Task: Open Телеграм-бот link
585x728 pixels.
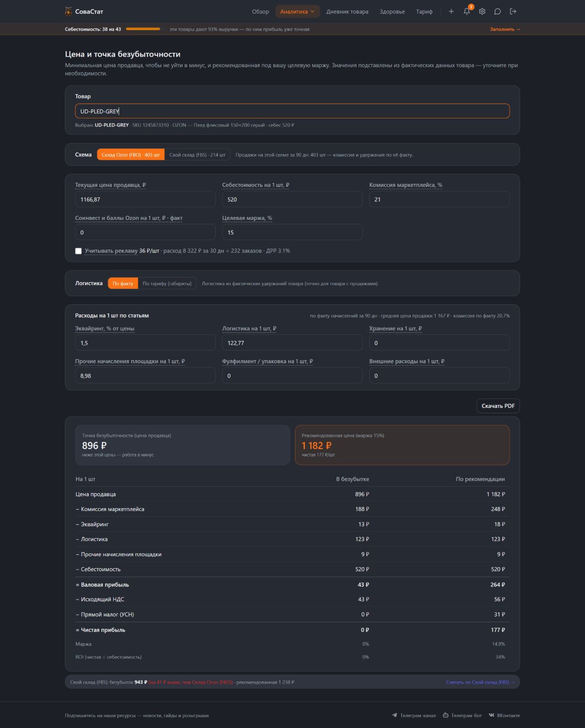Action: pos(463,715)
